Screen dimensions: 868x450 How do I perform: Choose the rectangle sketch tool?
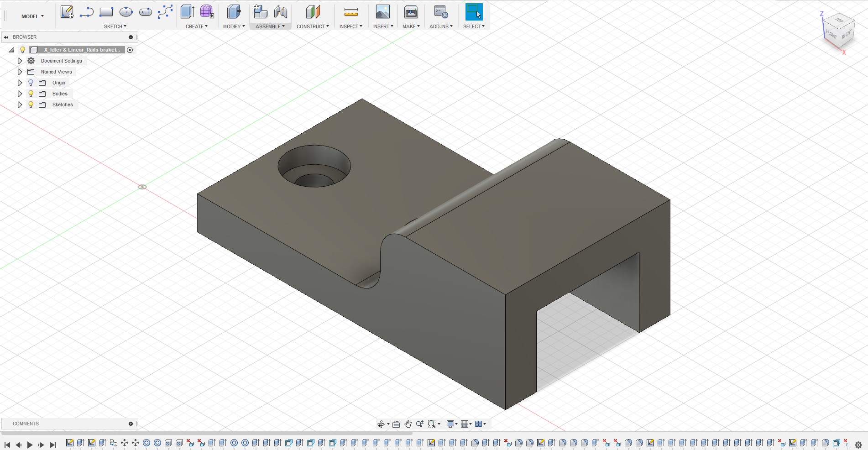click(106, 12)
